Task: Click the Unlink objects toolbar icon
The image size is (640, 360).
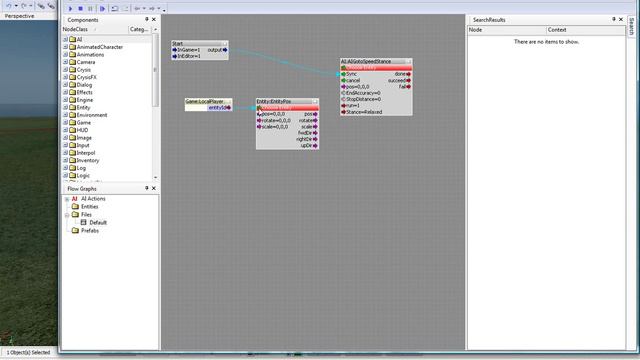Action: click(x=51, y=6)
